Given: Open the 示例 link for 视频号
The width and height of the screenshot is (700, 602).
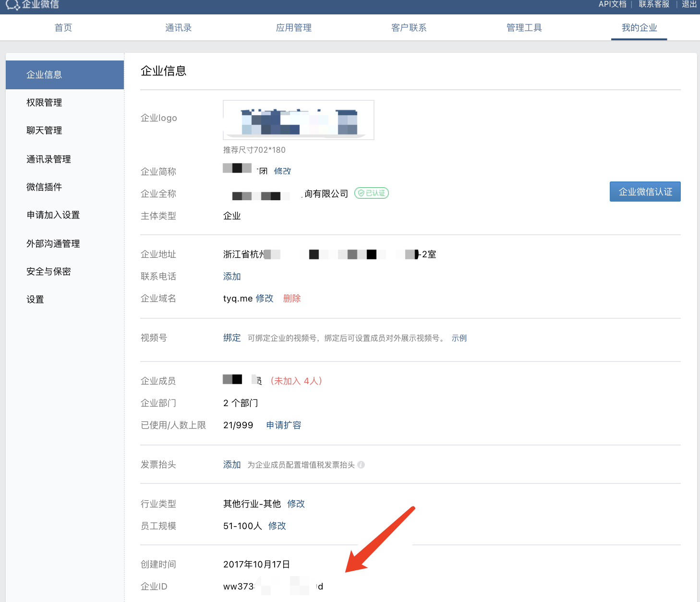Looking at the screenshot, I should point(459,338).
